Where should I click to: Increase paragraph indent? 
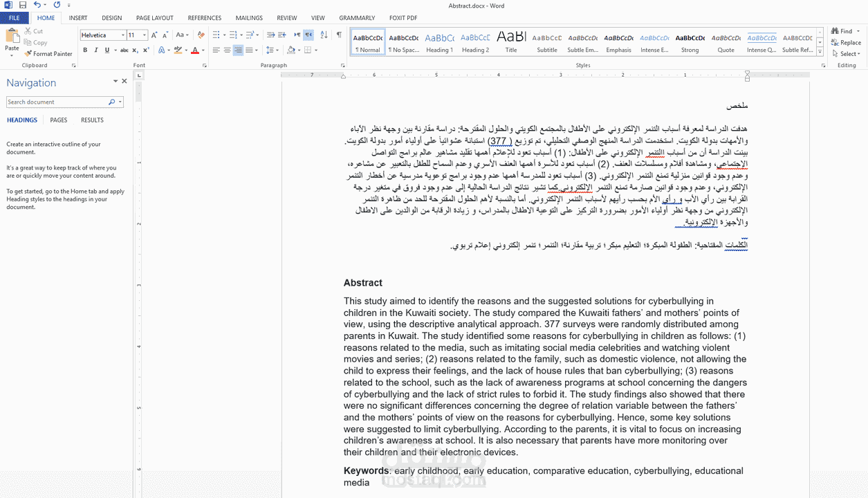[x=282, y=35]
